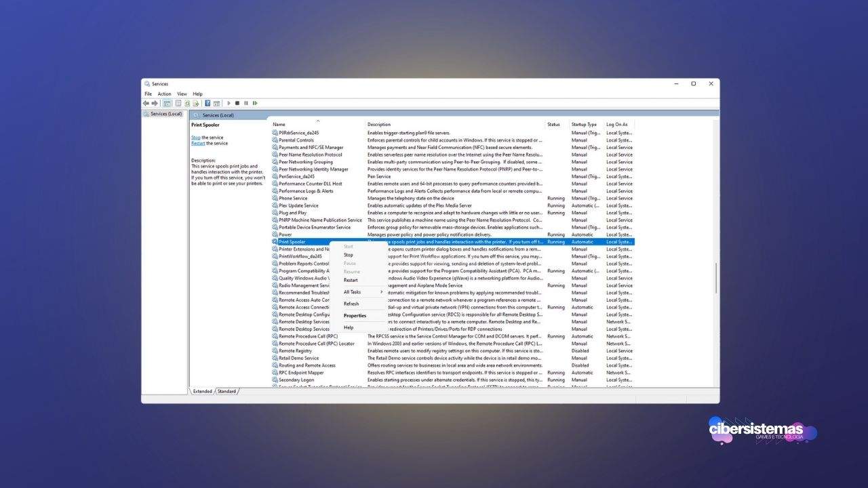Click the blue Help toolbar icon
Viewport: 868px width, 488px height.
[x=208, y=103]
